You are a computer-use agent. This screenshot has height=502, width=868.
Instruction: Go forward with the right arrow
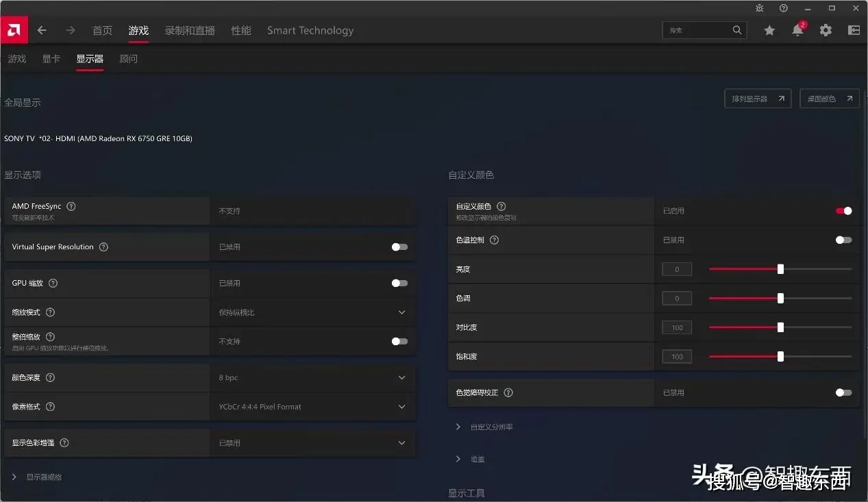pos(71,30)
